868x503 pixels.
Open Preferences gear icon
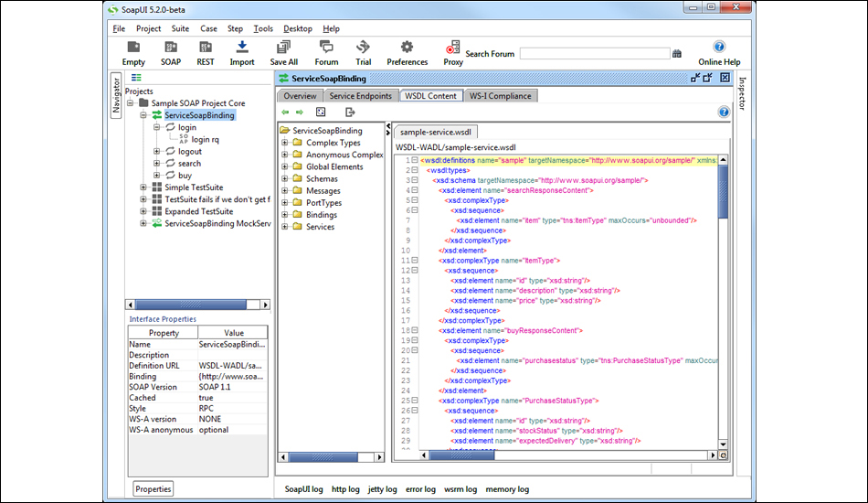407,47
